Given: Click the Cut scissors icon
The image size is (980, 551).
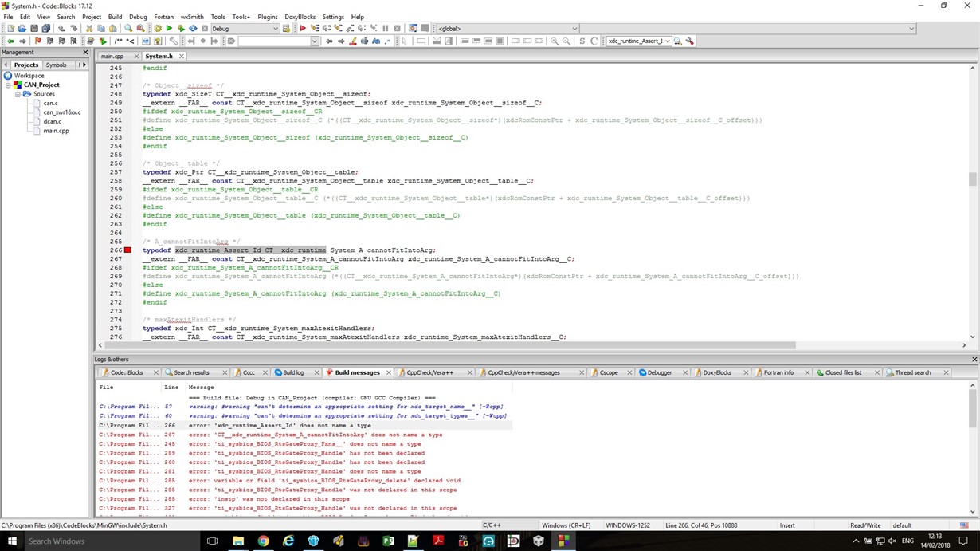Looking at the screenshot, I should tap(88, 29).
